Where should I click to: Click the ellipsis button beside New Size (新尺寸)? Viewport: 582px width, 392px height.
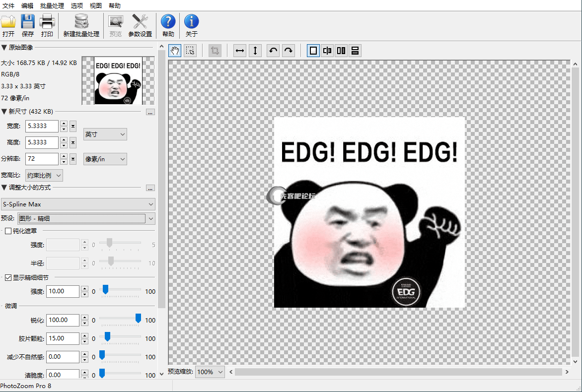(x=150, y=112)
